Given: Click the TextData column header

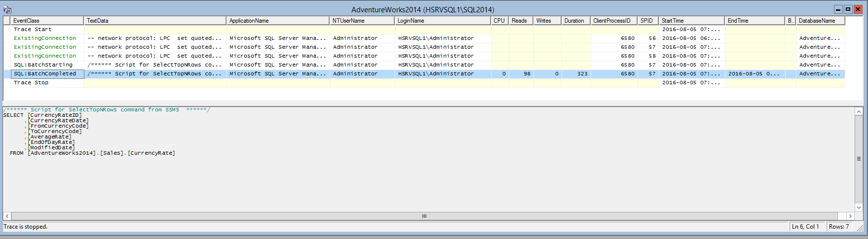Looking at the screenshot, I should coord(155,21).
